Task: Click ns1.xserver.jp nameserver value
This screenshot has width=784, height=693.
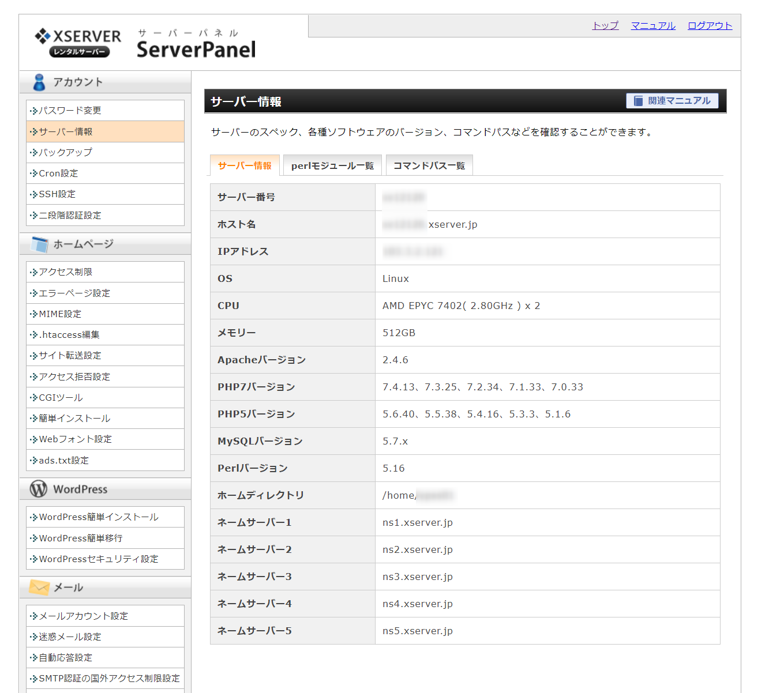Action: coord(418,522)
